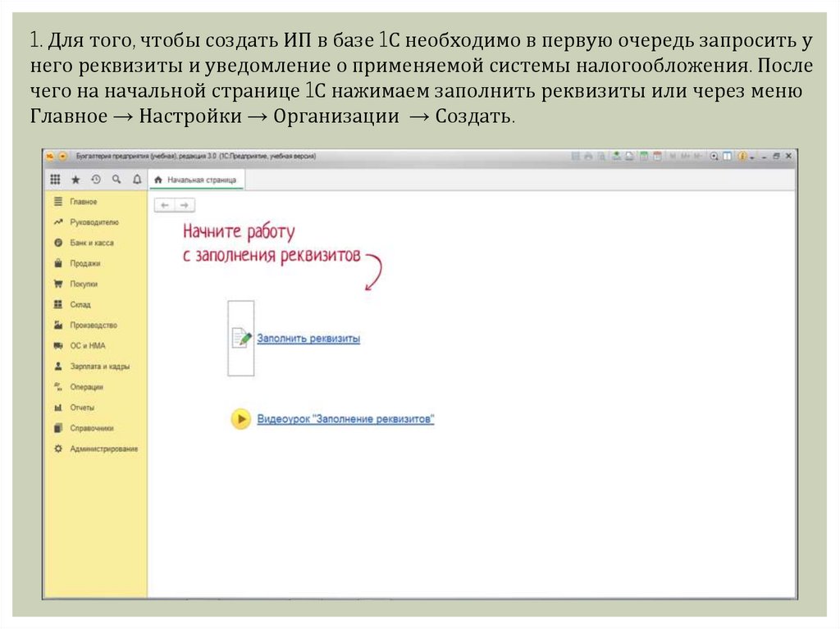The height and width of the screenshot is (629, 840).
Task: Click the calculator icon in title bar
Action: (x=645, y=156)
